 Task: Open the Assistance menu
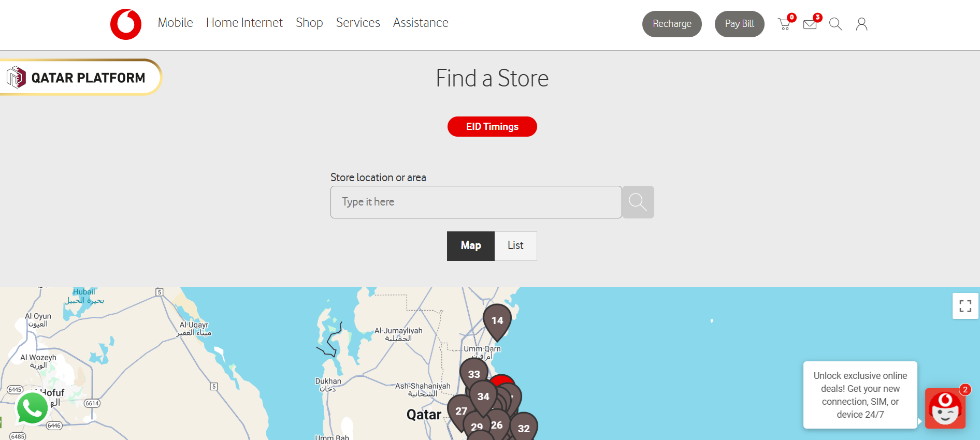[x=421, y=23]
